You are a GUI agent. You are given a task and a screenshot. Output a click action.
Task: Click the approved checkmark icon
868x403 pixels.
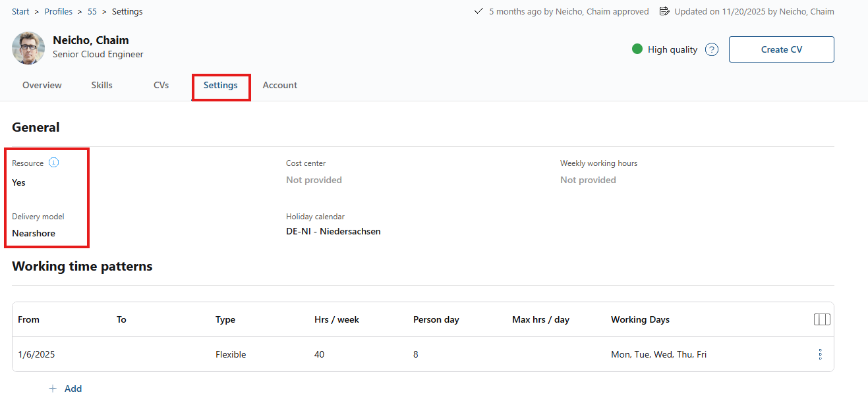click(x=479, y=11)
